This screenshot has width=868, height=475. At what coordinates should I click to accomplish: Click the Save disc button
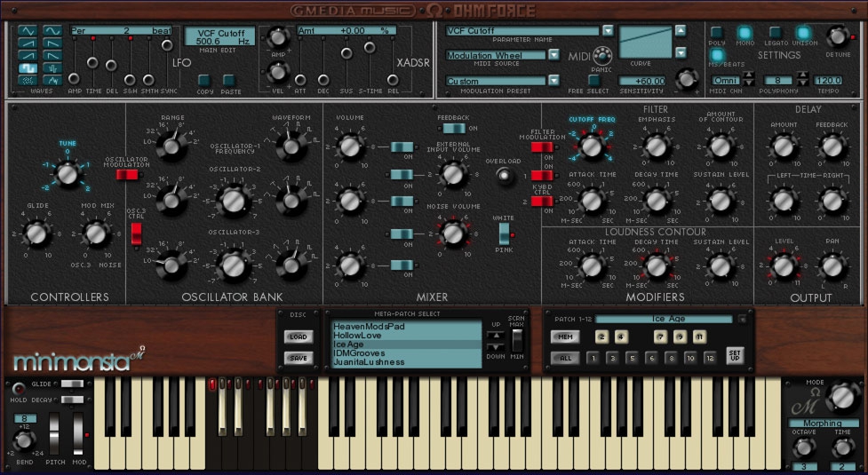(299, 358)
